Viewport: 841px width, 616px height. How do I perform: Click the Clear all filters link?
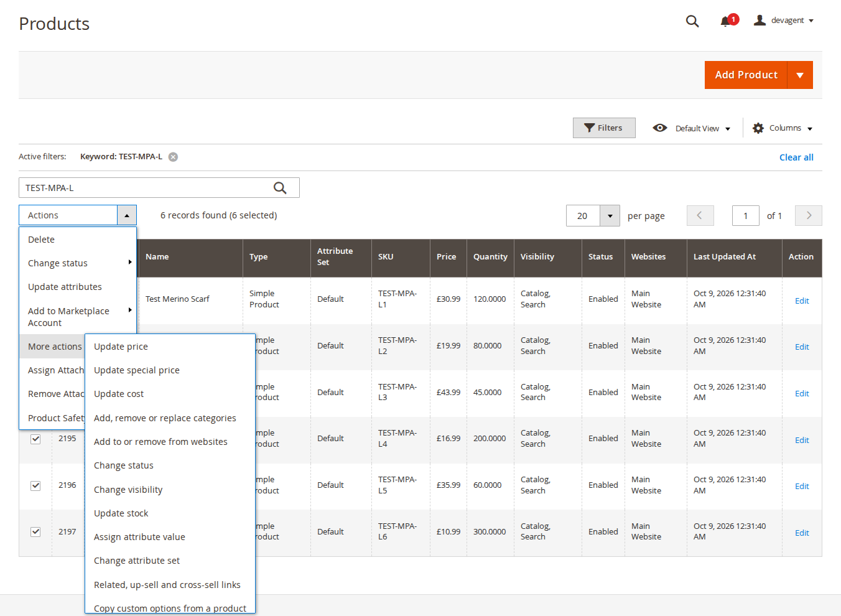(796, 157)
